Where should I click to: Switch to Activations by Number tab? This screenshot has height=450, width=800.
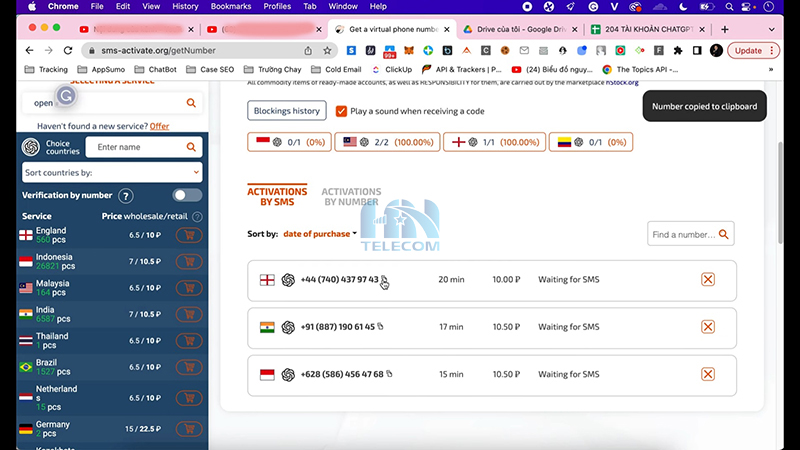pos(350,196)
